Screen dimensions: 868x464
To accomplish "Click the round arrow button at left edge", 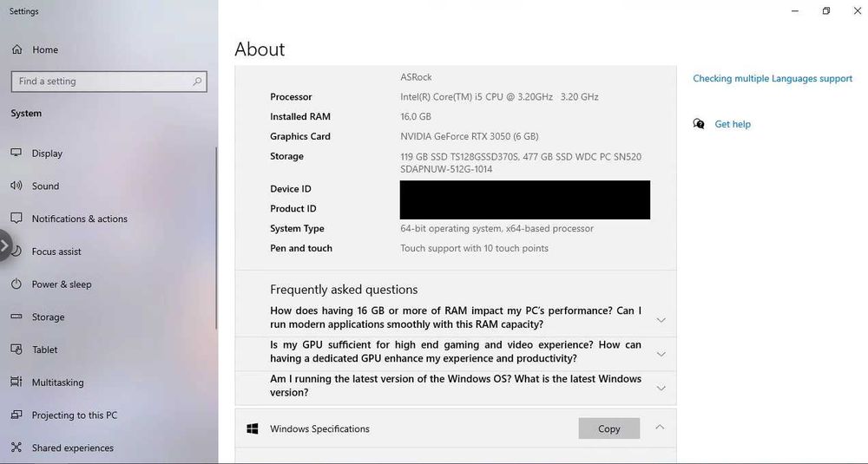I will (4, 245).
